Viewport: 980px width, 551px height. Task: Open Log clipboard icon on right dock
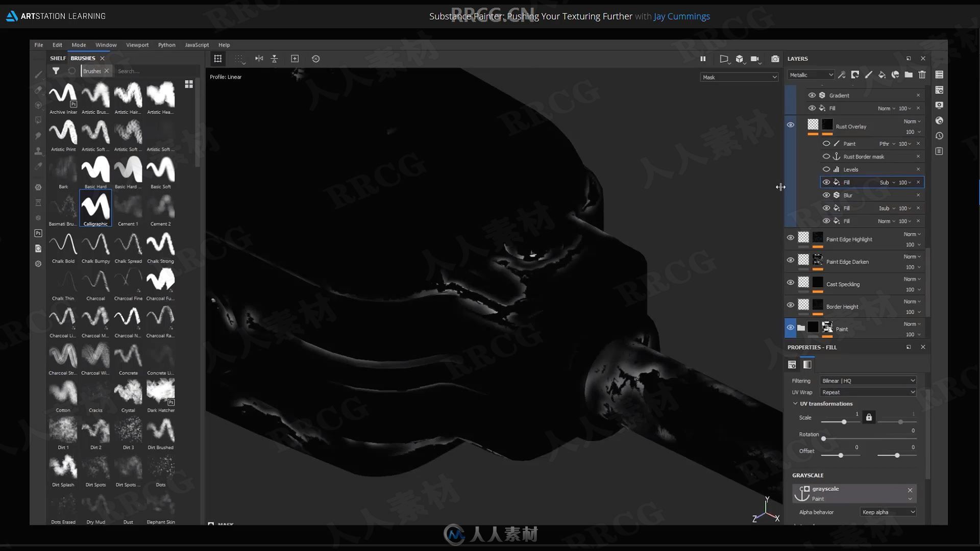(939, 151)
